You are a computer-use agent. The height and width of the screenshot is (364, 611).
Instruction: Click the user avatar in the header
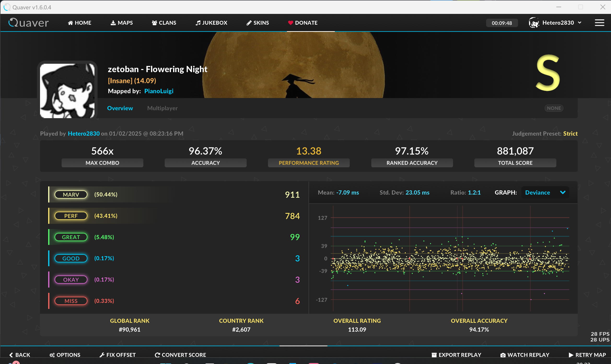(x=534, y=23)
